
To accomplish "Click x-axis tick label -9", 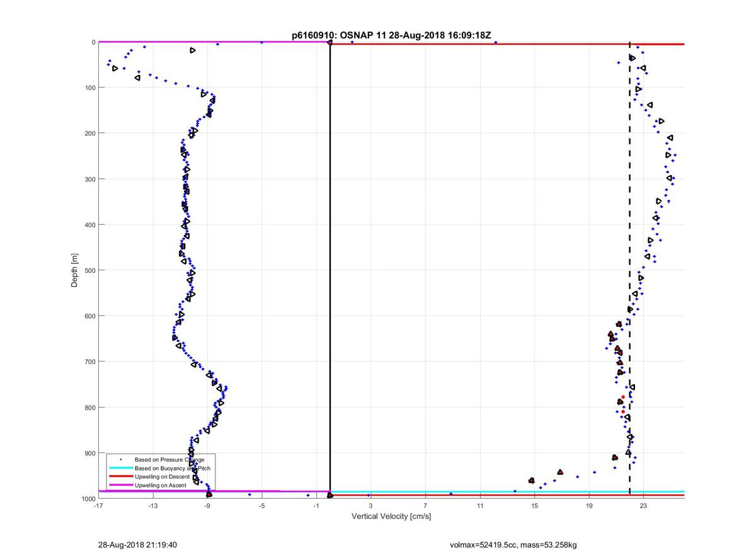I will coord(207,505).
